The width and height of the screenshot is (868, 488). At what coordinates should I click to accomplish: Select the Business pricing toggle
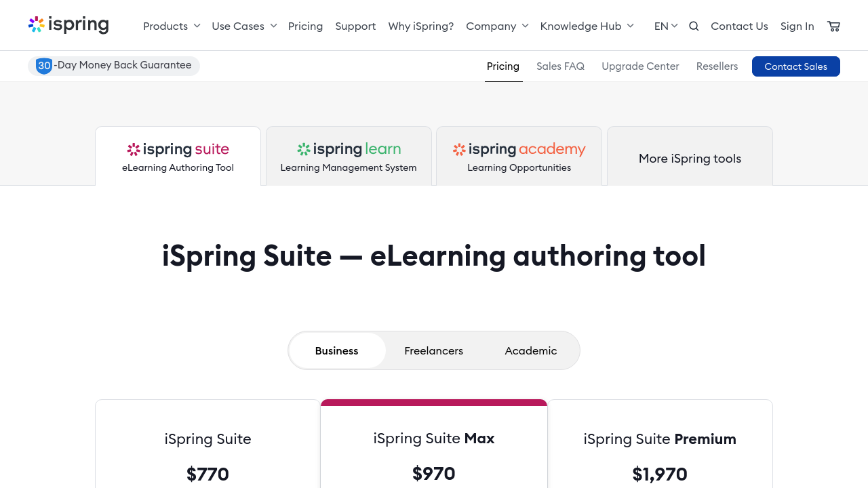pyautogui.click(x=337, y=350)
